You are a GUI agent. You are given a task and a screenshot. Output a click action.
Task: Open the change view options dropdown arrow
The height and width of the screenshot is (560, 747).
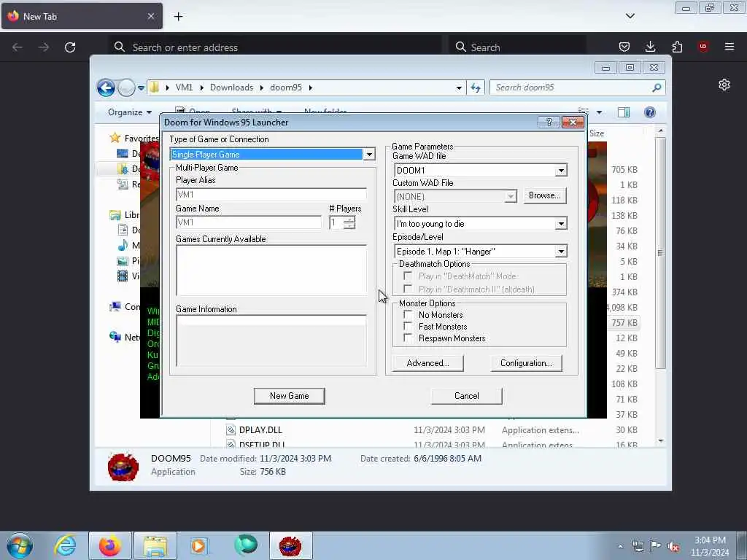(x=599, y=112)
